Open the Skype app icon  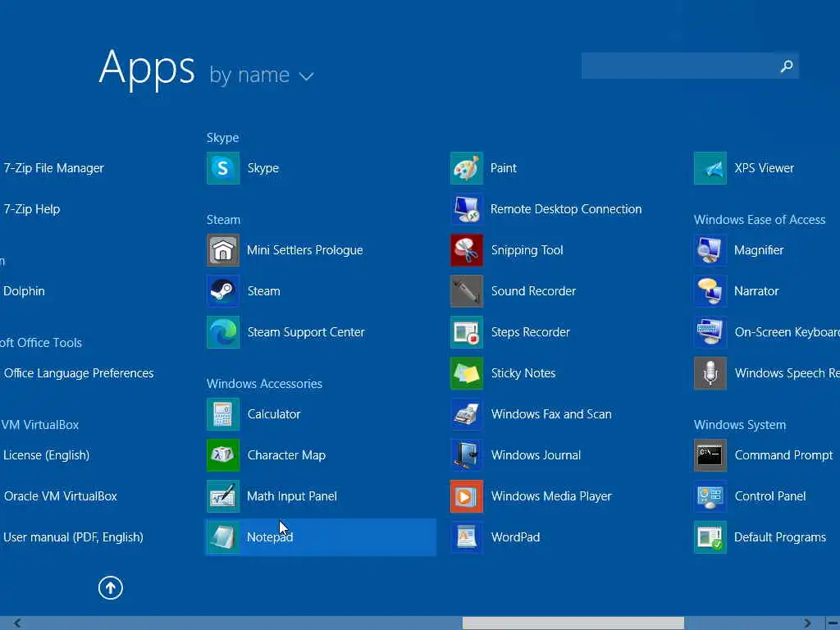click(x=223, y=168)
